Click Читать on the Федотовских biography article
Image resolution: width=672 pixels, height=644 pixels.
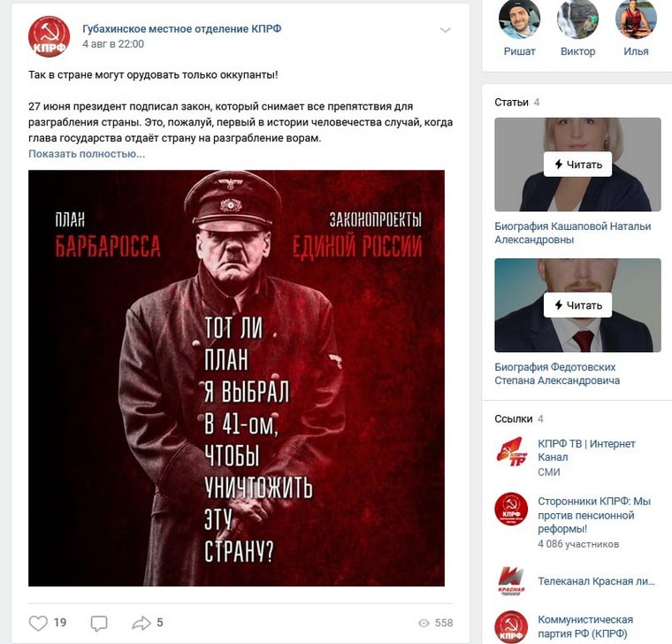(x=577, y=305)
